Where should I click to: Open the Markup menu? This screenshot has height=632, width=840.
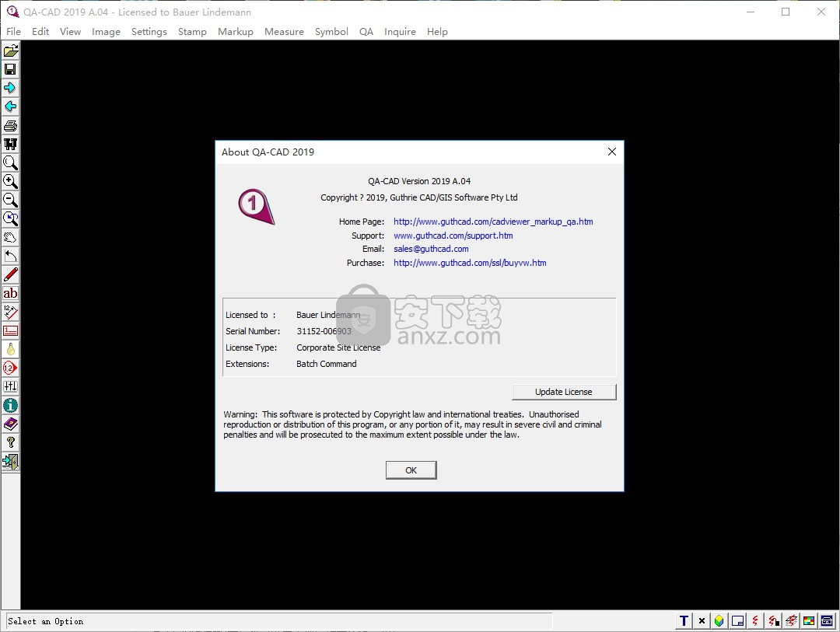(235, 32)
